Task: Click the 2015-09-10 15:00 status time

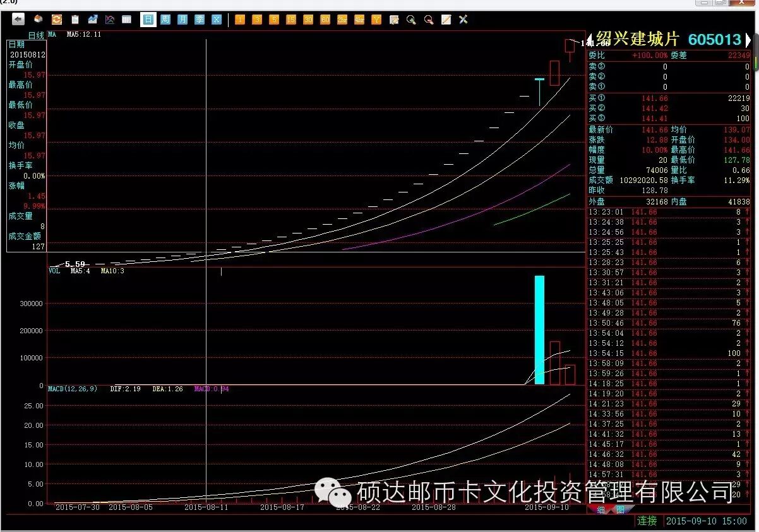Action: pos(707,521)
